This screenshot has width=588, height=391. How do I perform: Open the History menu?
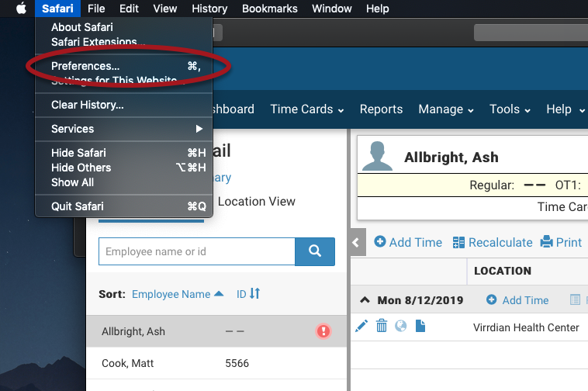(x=209, y=9)
